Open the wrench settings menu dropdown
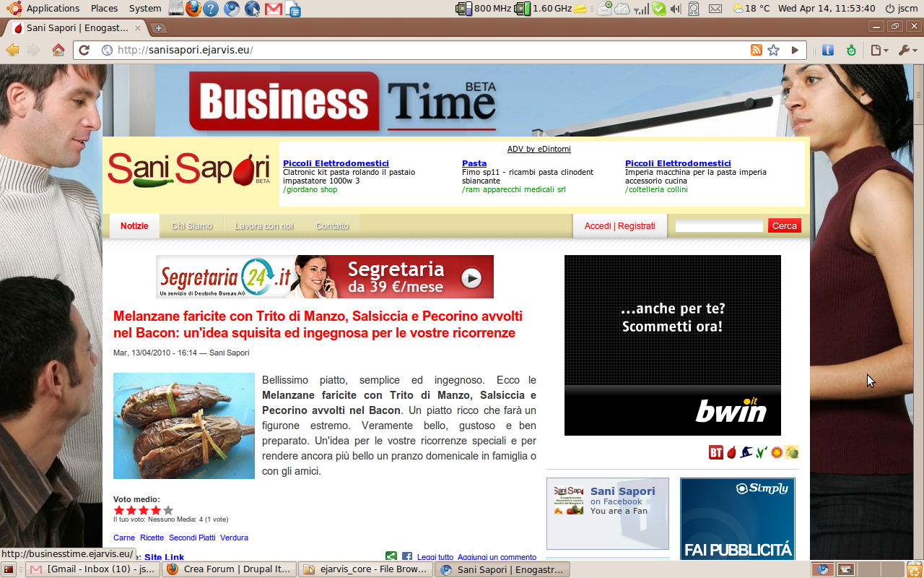Screen dimensions: 924x578 907,50
